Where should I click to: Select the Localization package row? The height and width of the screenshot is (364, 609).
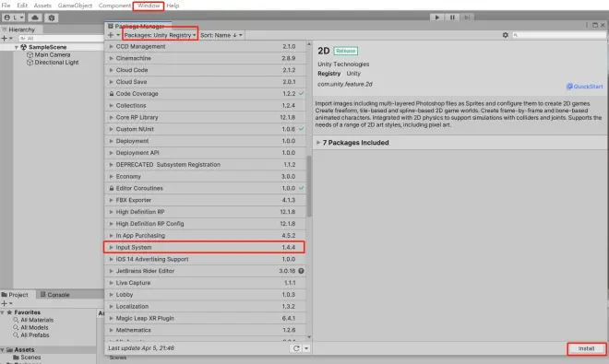coord(205,307)
